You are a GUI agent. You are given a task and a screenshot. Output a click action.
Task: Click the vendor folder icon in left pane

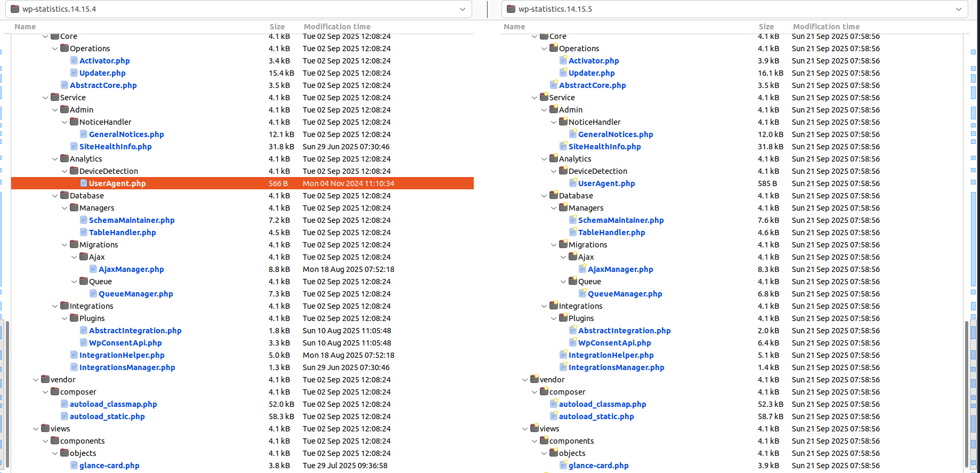point(45,380)
